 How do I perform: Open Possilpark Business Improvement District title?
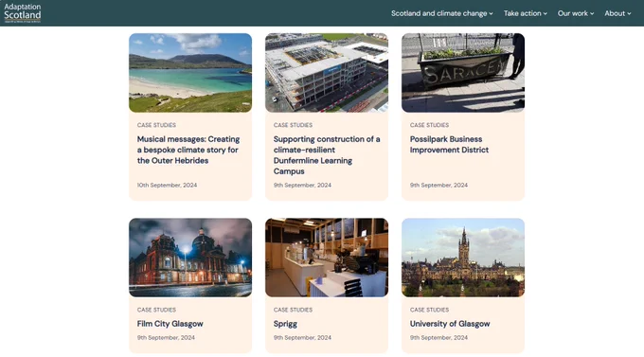[449, 145]
